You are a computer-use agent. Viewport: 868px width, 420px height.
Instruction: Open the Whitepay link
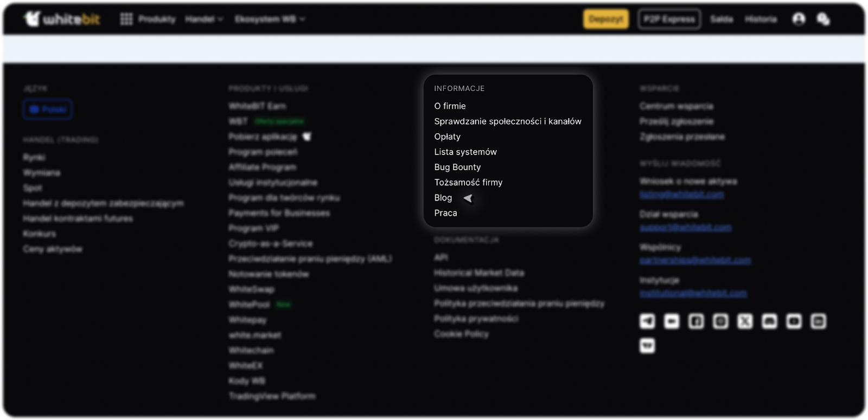[x=247, y=320]
